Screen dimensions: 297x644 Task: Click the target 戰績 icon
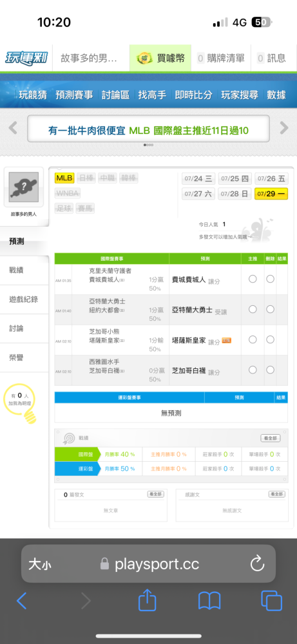68,439
